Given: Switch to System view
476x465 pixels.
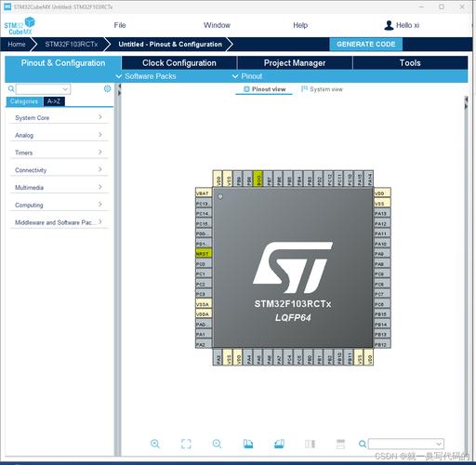Looking at the screenshot, I should 323,89.
